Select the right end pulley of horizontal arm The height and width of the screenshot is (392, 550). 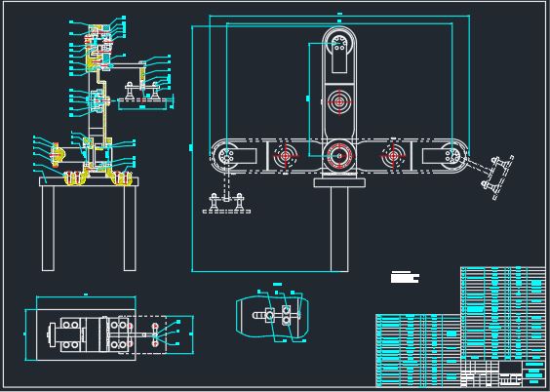click(452, 156)
